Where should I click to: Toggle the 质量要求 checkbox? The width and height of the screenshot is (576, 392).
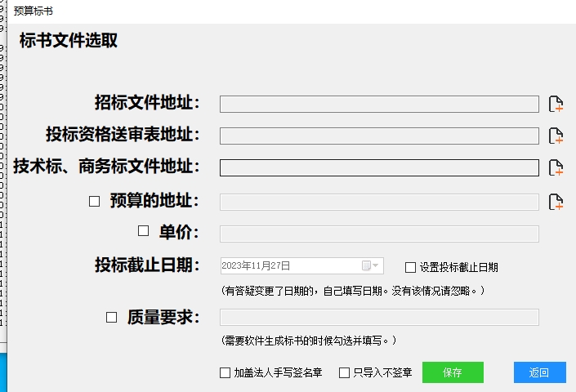click(112, 317)
